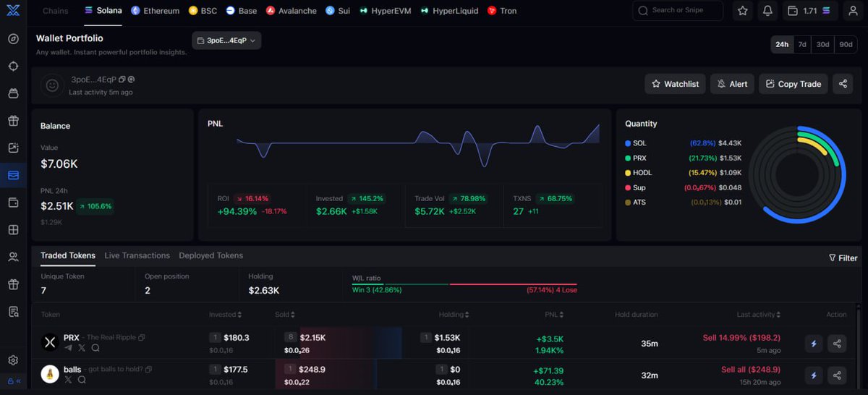Select 7d time range
This screenshot has height=395, width=868.
pos(802,44)
